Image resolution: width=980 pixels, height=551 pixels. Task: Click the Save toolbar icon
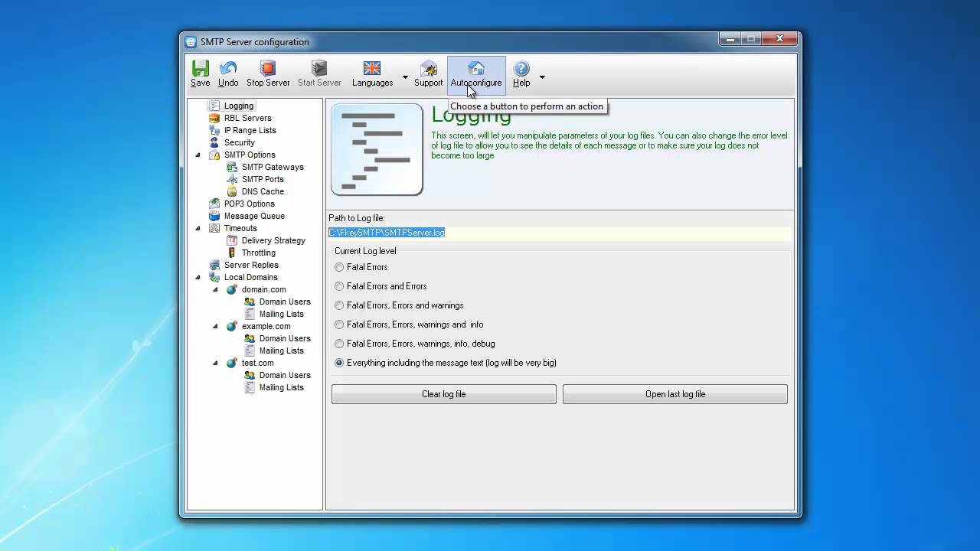pos(201,68)
